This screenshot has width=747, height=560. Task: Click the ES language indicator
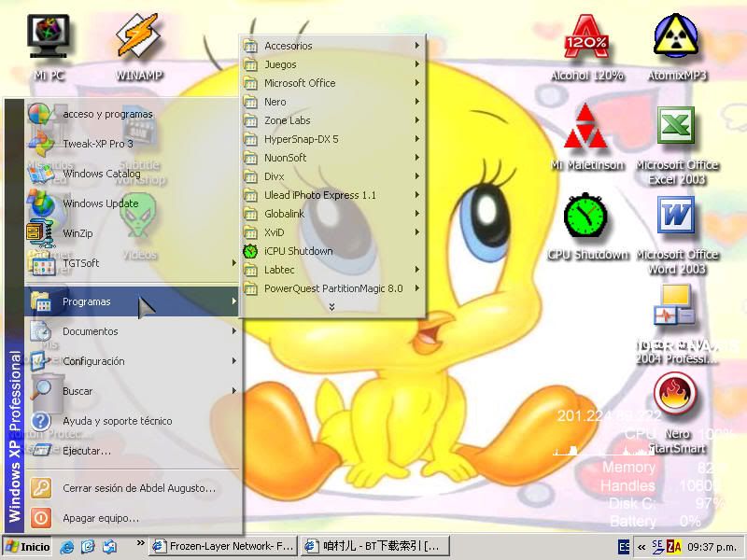(x=624, y=546)
